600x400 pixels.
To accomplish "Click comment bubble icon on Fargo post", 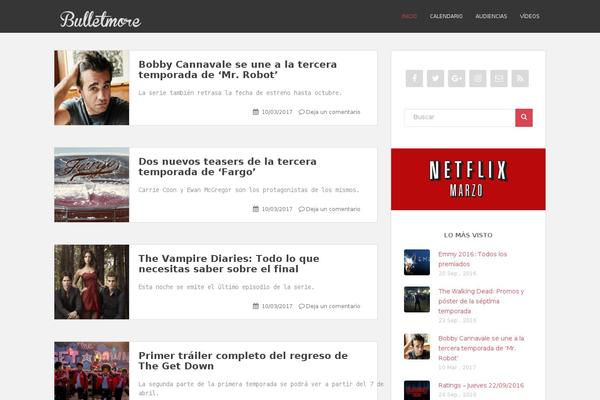I will (302, 209).
